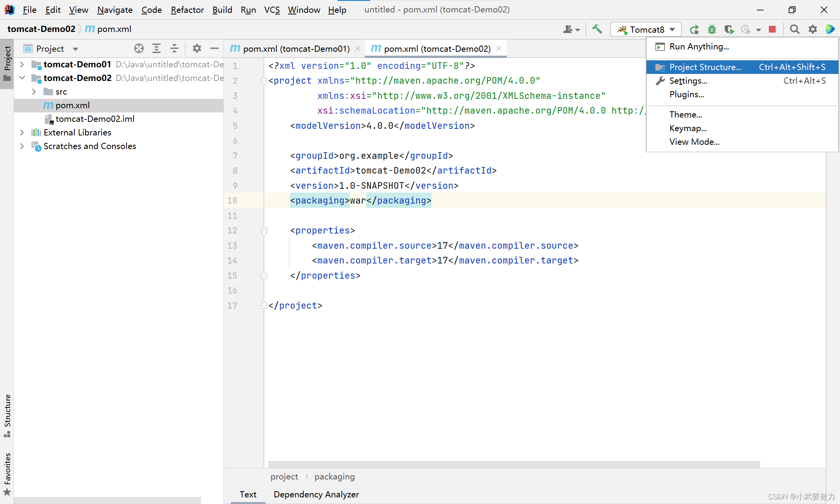The height and width of the screenshot is (504, 840).
Task: Click the Debug bug icon
Action: (x=712, y=30)
